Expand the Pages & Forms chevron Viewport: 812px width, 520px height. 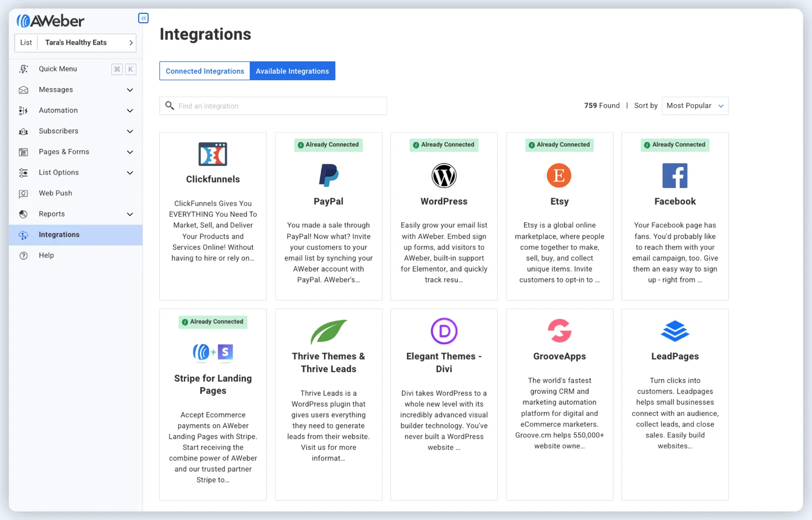[x=130, y=152]
